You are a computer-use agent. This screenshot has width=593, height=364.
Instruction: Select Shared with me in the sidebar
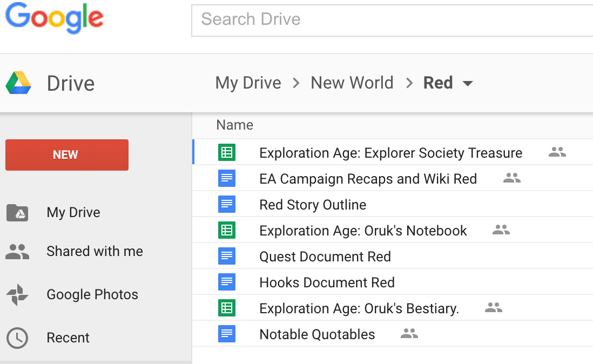pyautogui.click(x=95, y=251)
